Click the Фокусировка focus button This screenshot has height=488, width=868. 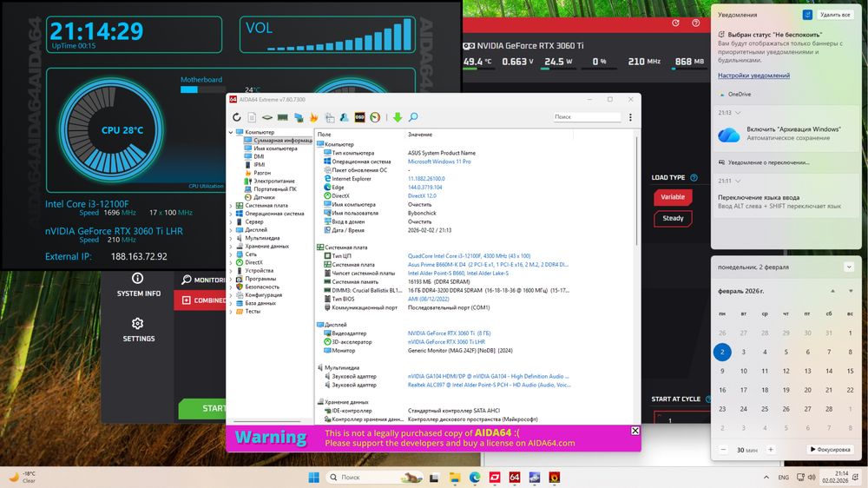(x=830, y=449)
